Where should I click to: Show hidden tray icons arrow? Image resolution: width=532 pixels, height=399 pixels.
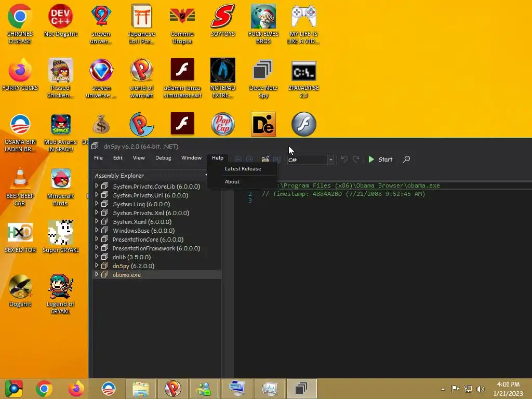443,389
